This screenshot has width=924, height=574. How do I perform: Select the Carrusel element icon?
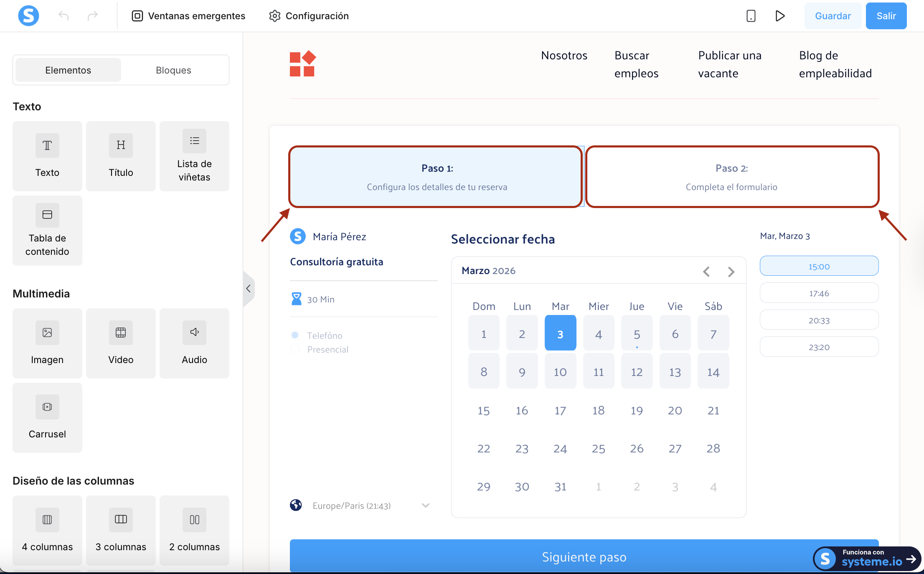pos(47,407)
